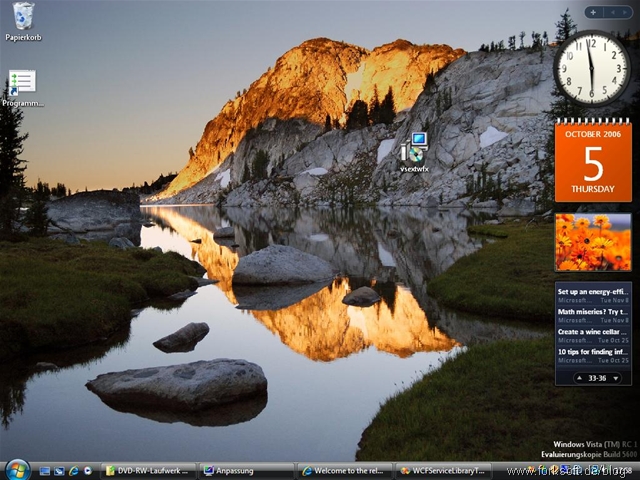Switch to Anpassung taskbar window
Screen dimensions: 640x480
pyautogui.click(x=247, y=471)
